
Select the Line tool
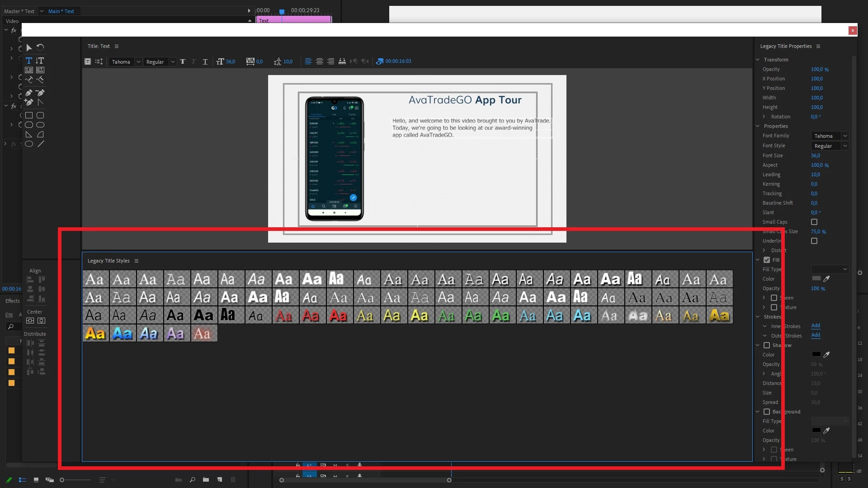[x=41, y=144]
